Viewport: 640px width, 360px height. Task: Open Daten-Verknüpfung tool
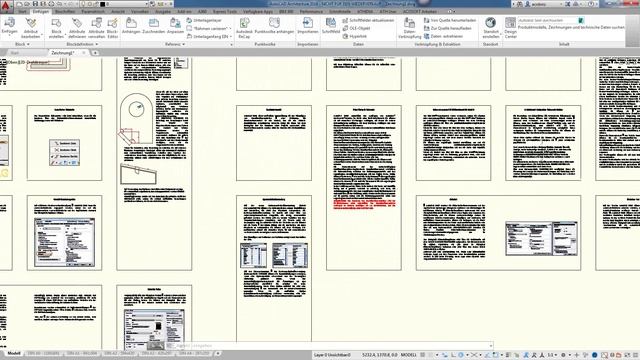click(409, 28)
